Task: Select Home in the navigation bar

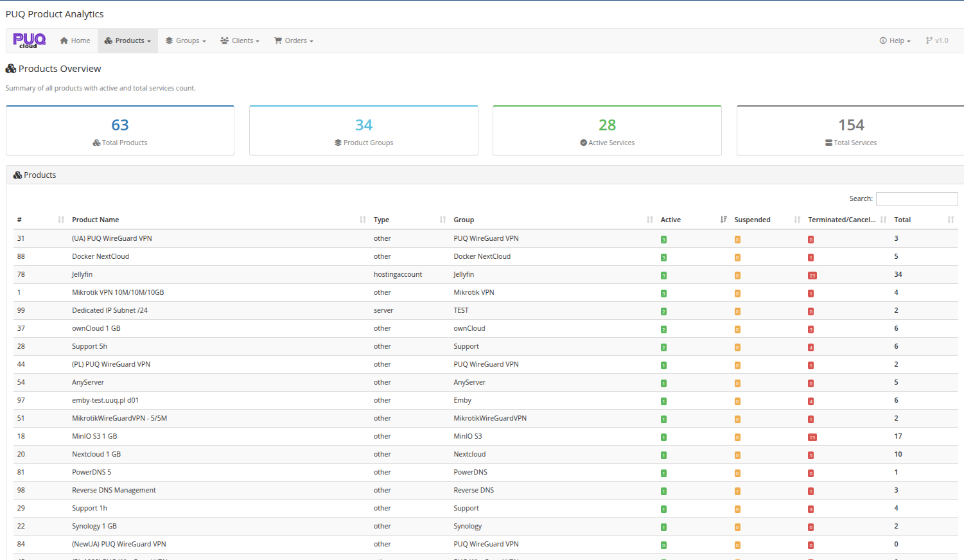Action: point(75,40)
